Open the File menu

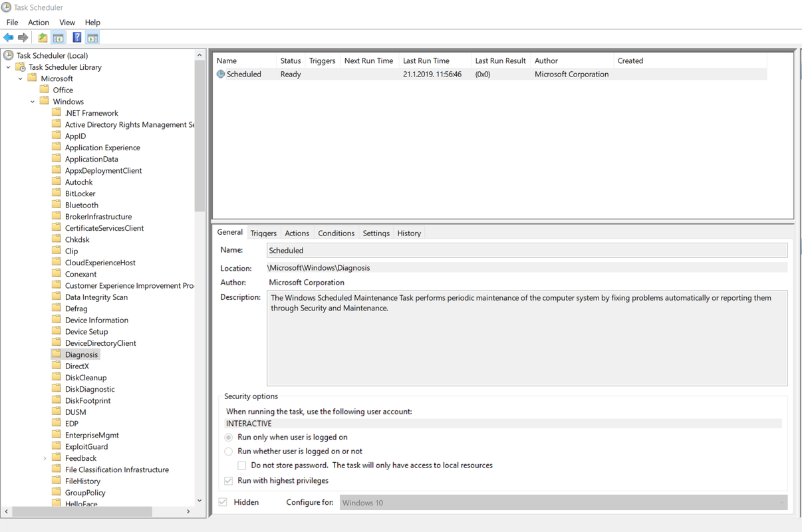[x=12, y=23]
